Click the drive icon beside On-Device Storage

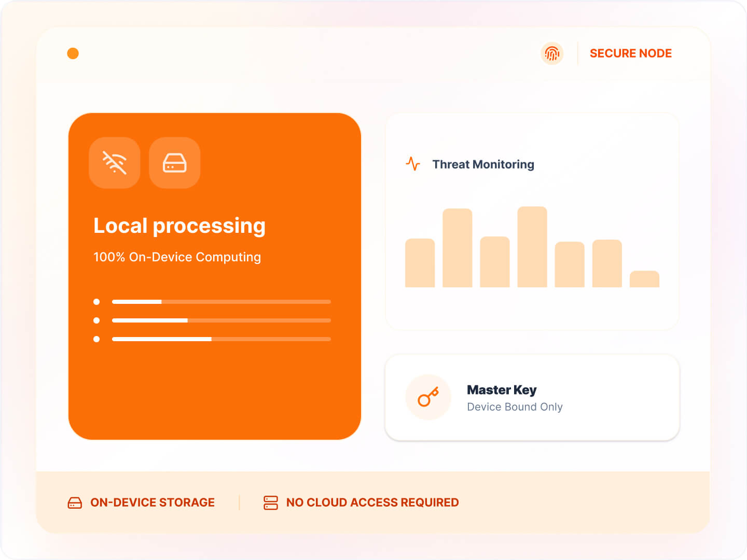[75, 502]
